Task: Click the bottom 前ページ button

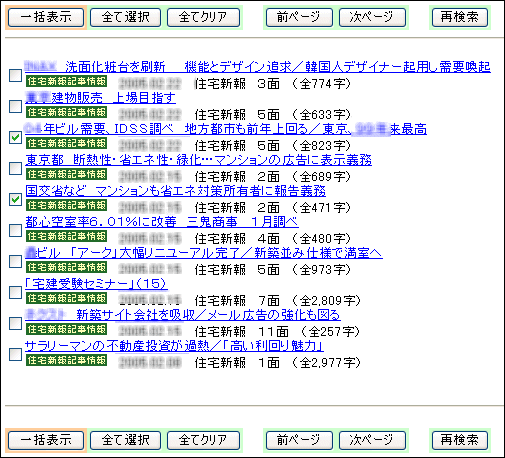Action: (299, 440)
